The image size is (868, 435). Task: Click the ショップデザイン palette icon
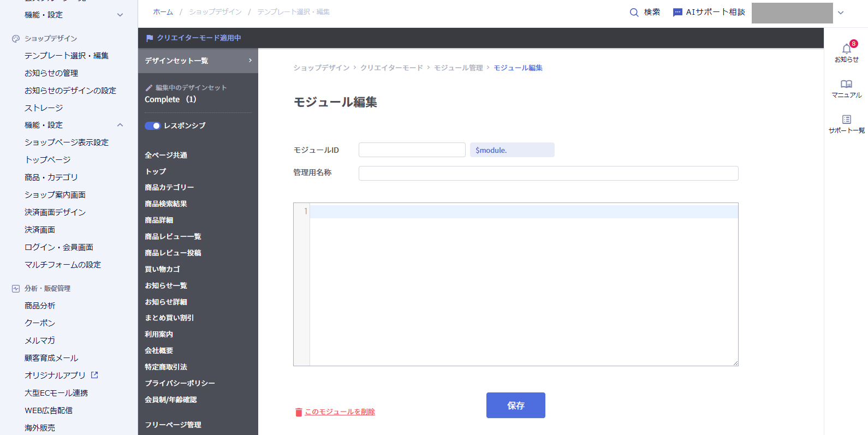point(16,39)
